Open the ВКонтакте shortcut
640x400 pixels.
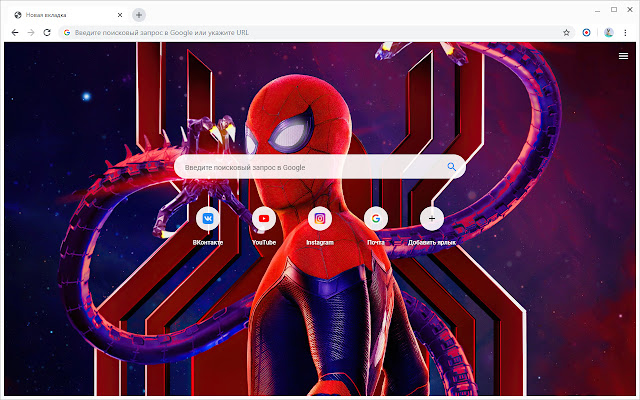pos(208,218)
